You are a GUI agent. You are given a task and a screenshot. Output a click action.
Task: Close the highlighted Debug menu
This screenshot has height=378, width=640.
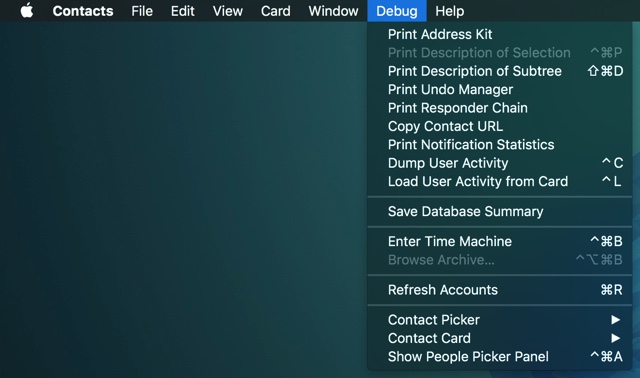coord(397,11)
